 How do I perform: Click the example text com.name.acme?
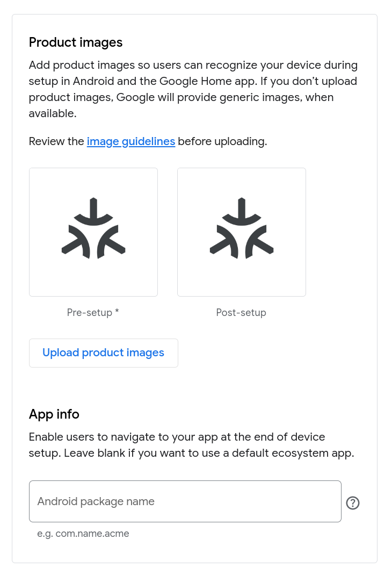[83, 534]
